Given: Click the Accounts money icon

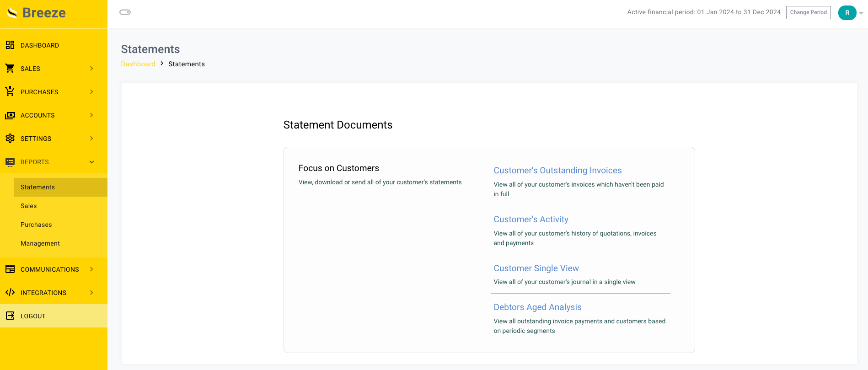Looking at the screenshot, I should click(x=10, y=115).
